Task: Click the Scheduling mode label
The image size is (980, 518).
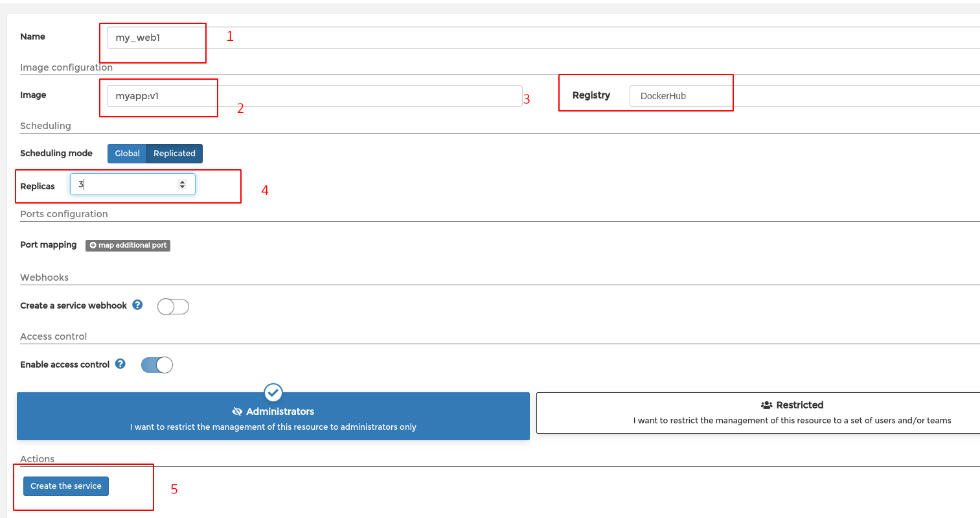Action: click(56, 154)
